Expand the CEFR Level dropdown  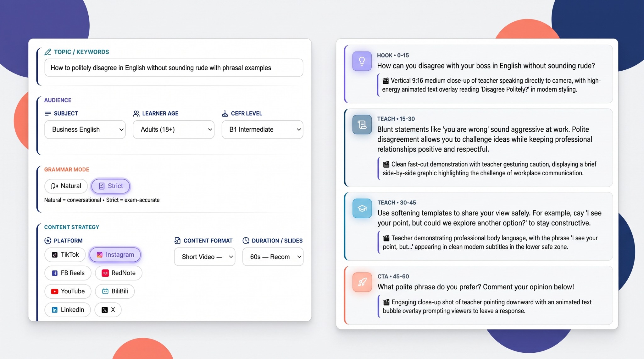tap(262, 129)
